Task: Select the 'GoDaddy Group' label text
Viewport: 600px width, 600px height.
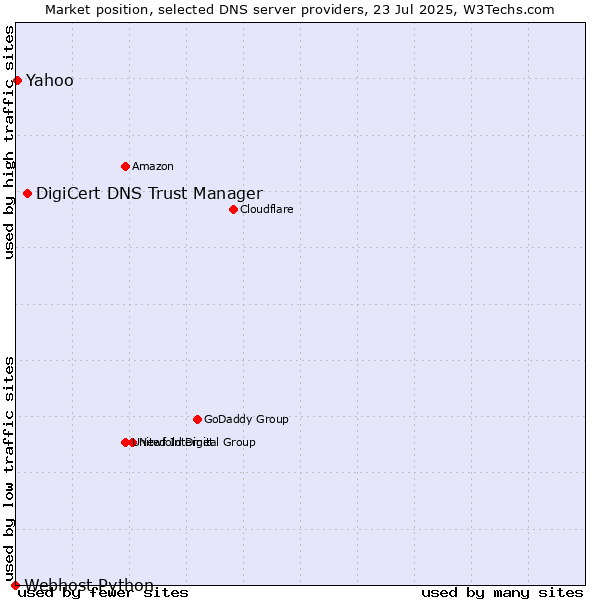Action: point(246,419)
